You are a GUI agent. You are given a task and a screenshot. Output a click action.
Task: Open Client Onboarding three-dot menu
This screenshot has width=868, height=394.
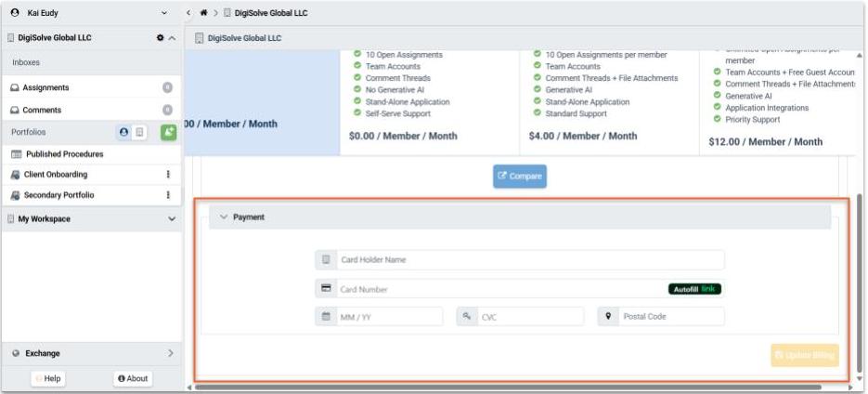tap(168, 174)
